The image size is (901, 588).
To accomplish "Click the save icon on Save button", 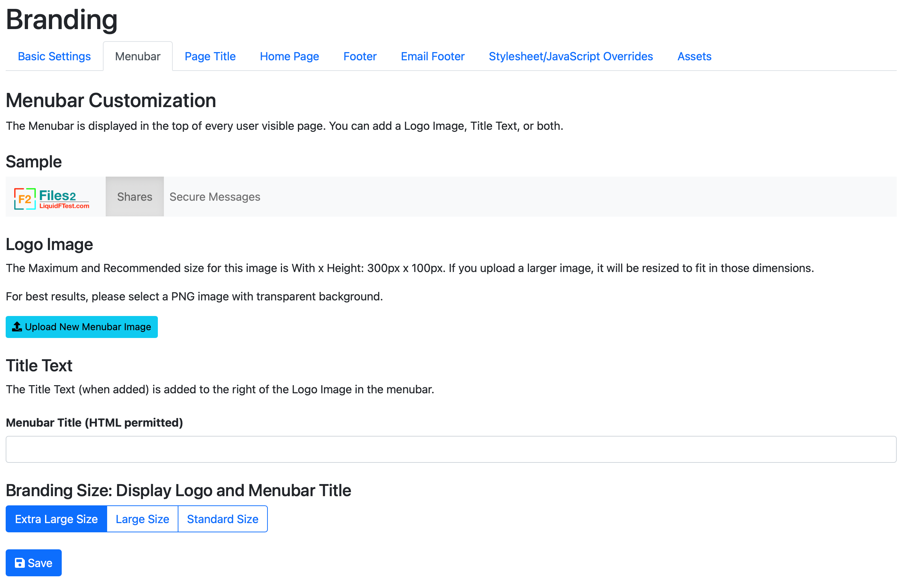I will [20, 562].
